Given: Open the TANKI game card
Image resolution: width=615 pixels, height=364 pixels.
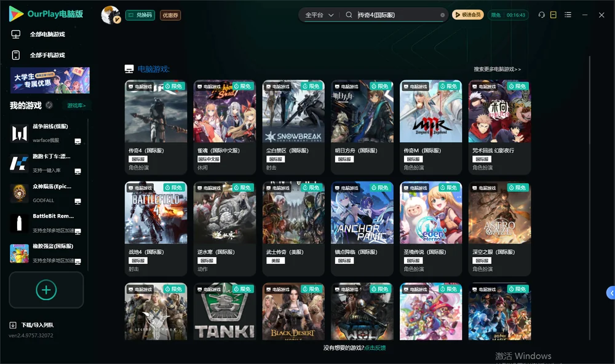Looking at the screenshot, I should (224, 312).
